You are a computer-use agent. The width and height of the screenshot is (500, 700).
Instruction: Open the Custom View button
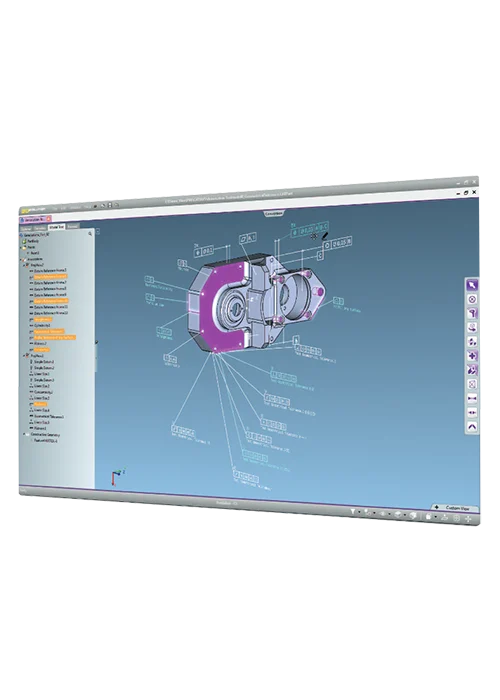click(x=454, y=508)
